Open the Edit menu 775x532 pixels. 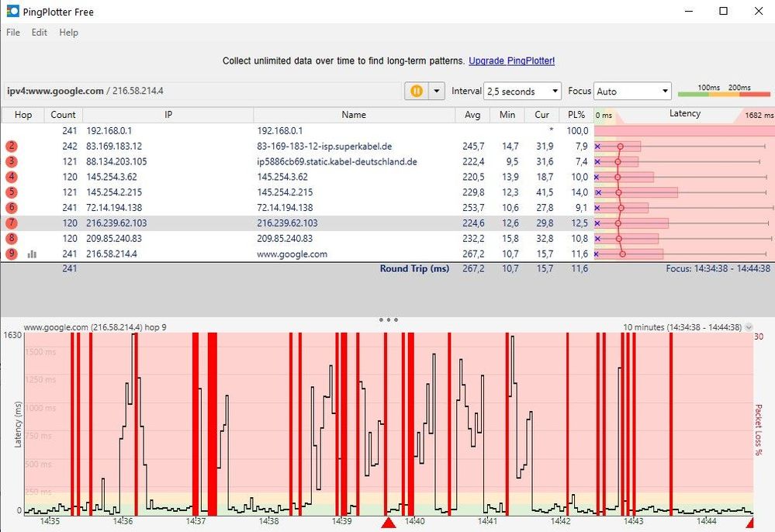click(39, 33)
